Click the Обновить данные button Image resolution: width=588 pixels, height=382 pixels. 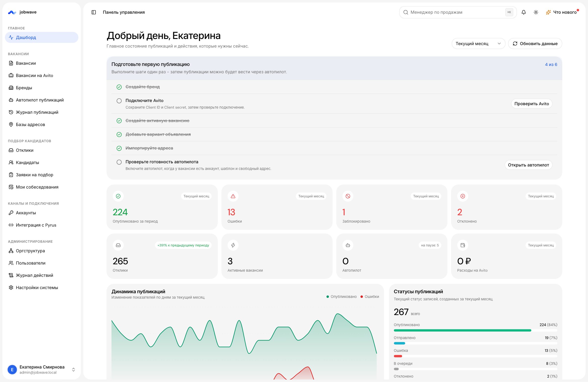pos(535,44)
